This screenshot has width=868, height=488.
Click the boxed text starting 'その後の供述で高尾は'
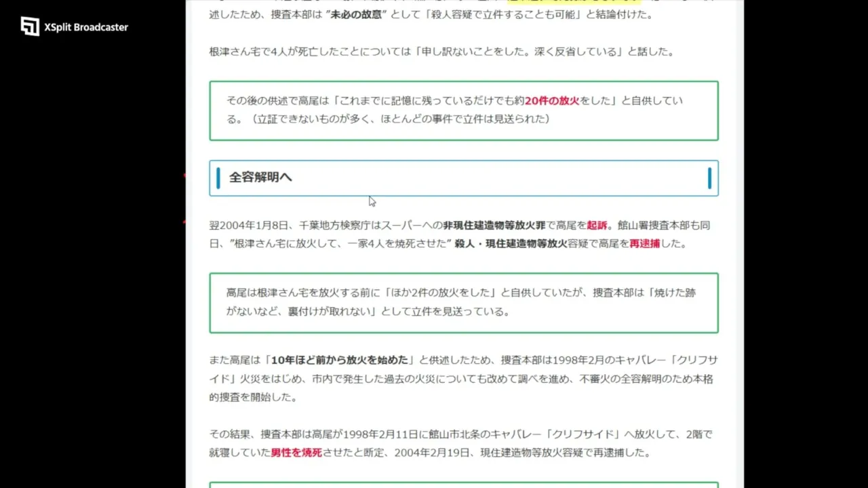(455, 110)
